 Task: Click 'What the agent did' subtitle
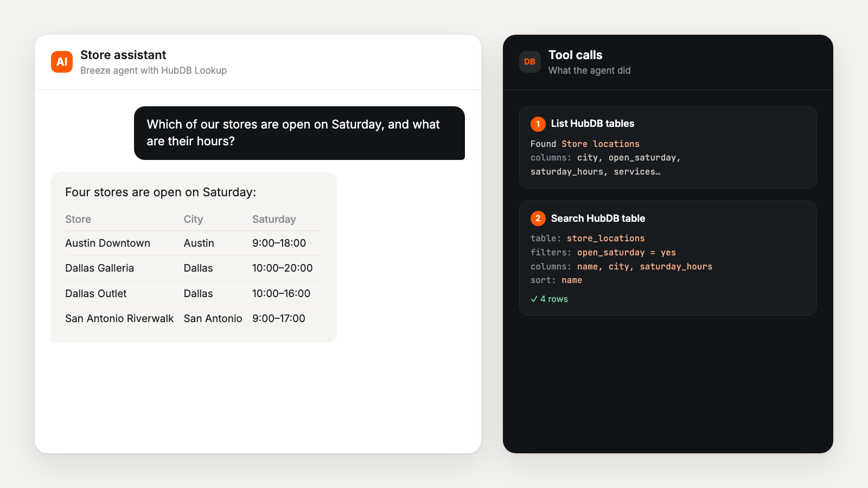[589, 70]
